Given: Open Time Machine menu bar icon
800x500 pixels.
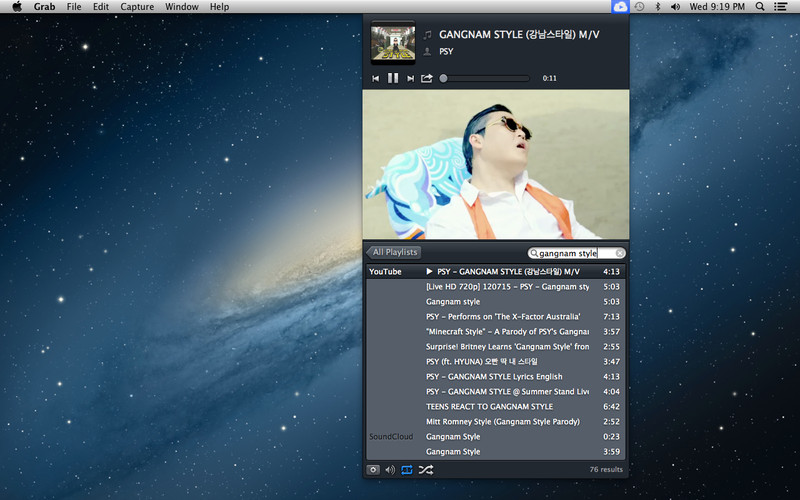Looking at the screenshot, I should pyautogui.click(x=639, y=7).
